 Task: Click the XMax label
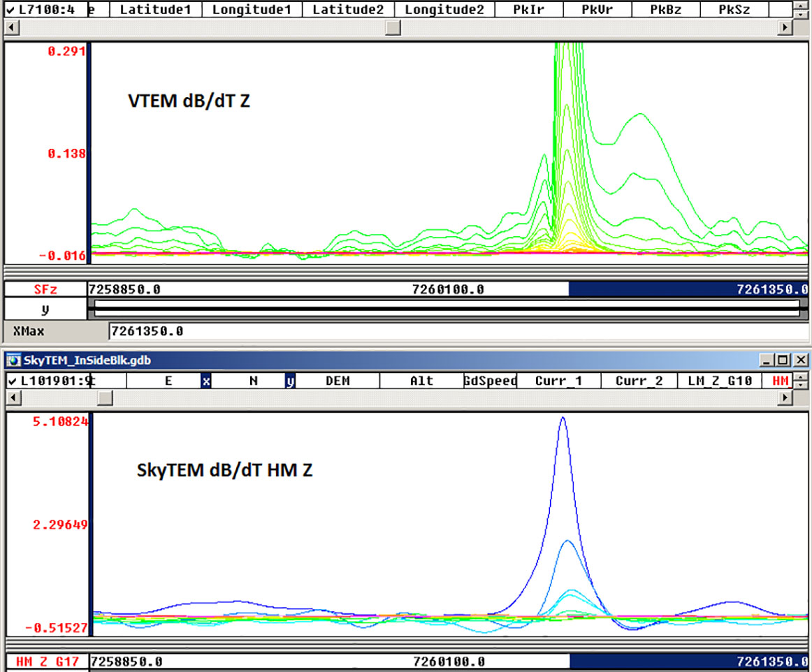click(x=29, y=331)
